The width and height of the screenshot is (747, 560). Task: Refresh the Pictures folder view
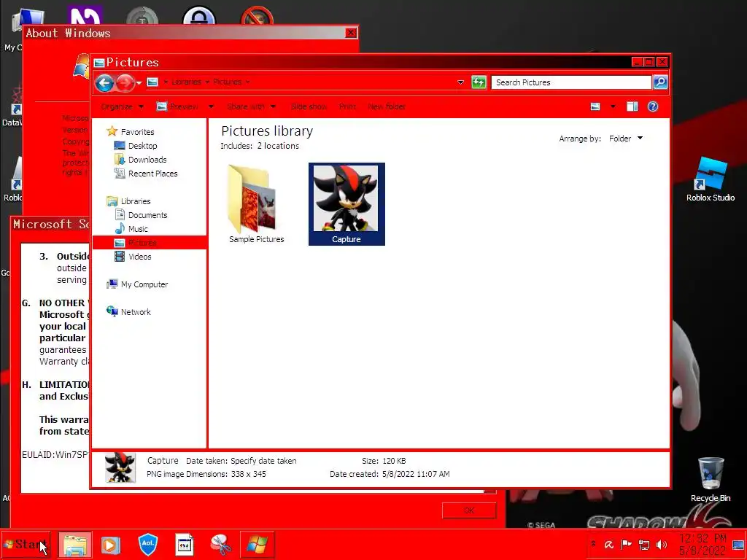(479, 82)
